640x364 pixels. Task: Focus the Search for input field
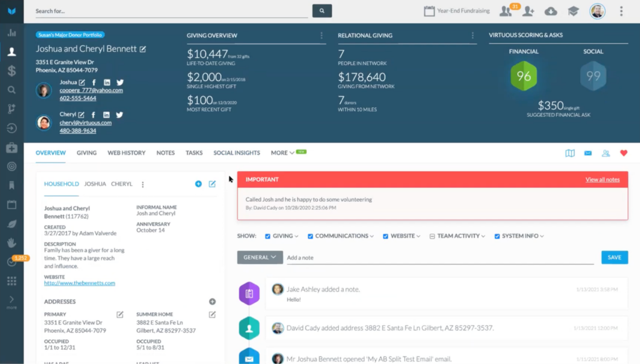point(171,11)
